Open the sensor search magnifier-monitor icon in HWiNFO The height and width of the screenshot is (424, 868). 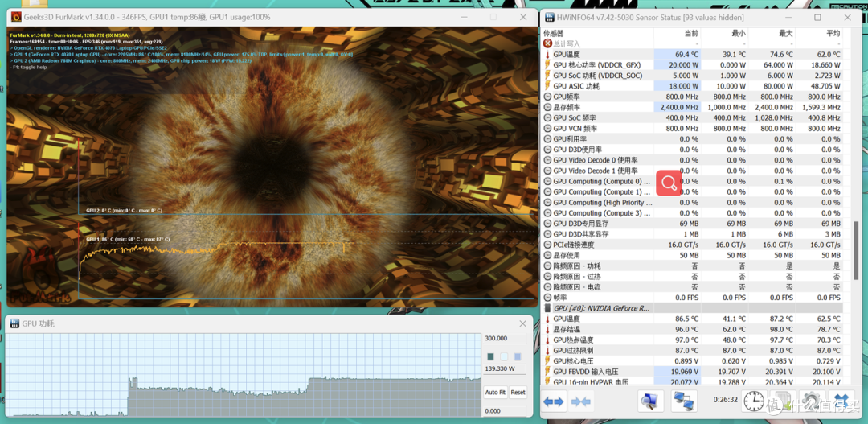(650, 401)
